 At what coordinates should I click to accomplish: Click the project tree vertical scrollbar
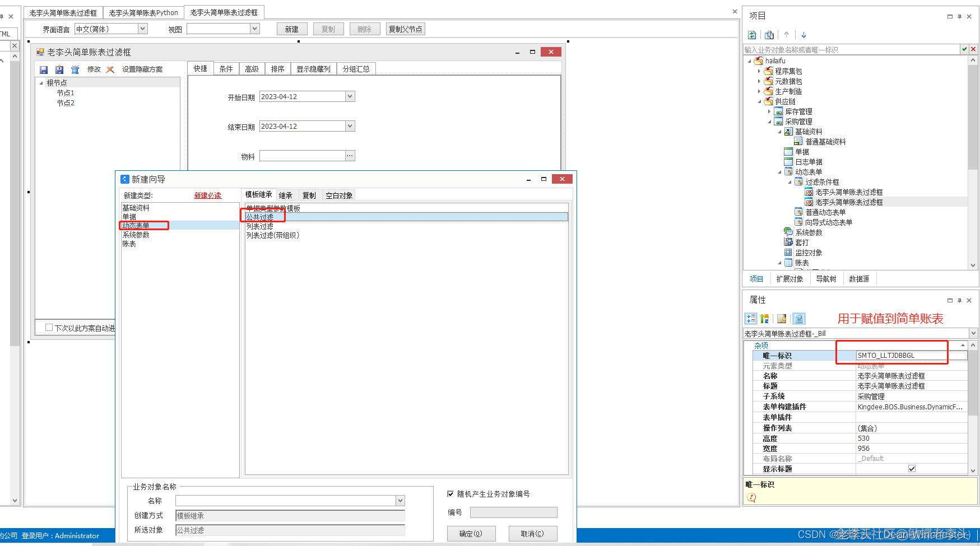coord(973,162)
